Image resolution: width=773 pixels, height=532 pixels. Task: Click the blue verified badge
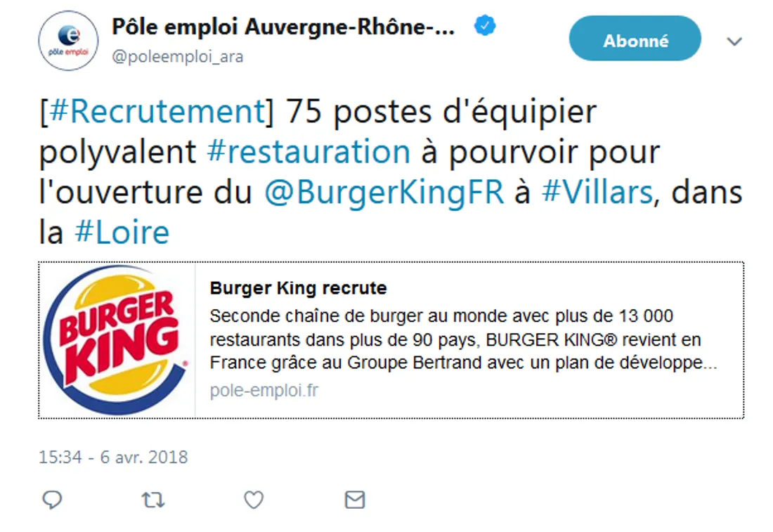pyautogui.click(x=485, y=25)
